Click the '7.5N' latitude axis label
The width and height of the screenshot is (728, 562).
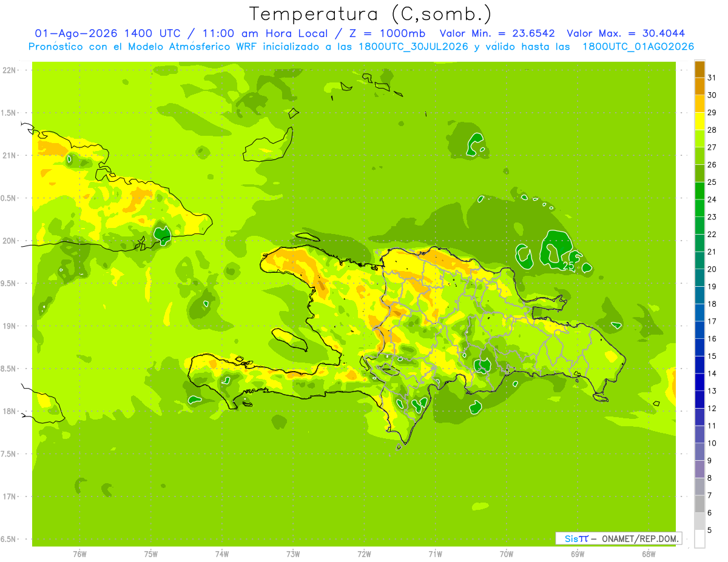9,454
